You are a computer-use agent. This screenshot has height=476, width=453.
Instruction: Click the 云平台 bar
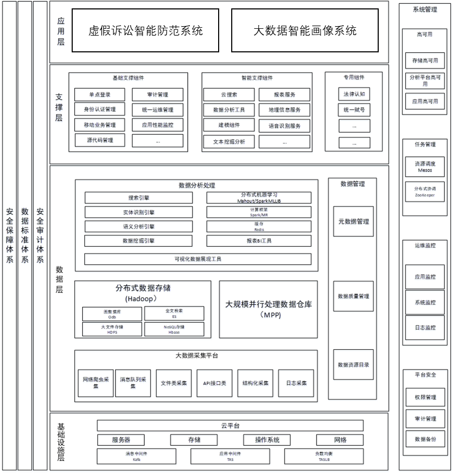230,426
